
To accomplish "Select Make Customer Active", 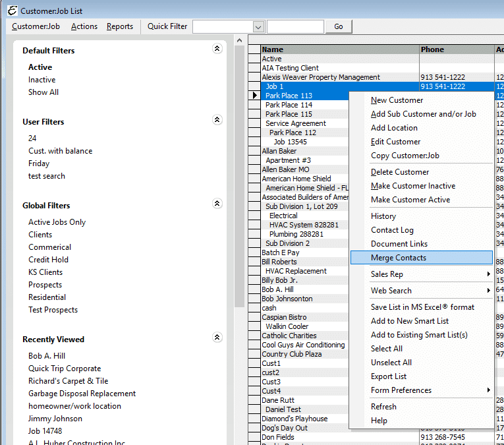I will pyautogui.click(x=410, y=200).
